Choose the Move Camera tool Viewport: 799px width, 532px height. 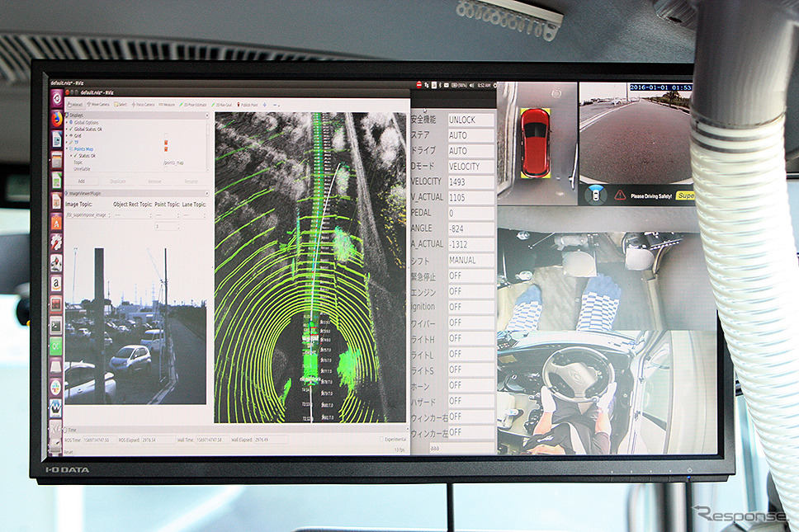(98, 105)
